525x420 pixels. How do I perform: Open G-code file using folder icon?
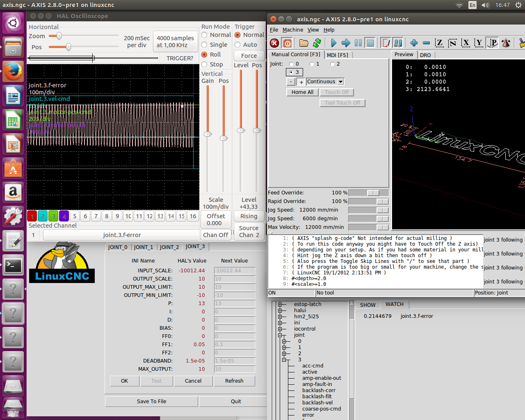point(304,43)
